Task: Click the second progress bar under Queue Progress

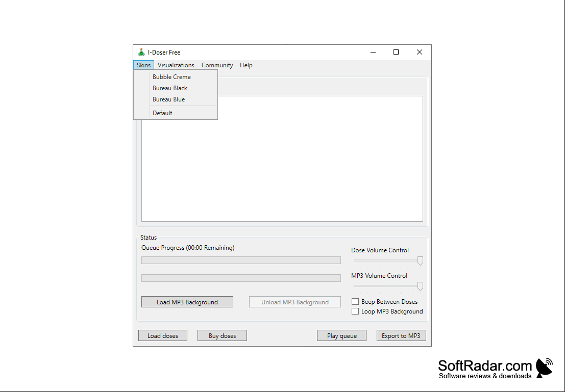Action: (x=241, y=278)
